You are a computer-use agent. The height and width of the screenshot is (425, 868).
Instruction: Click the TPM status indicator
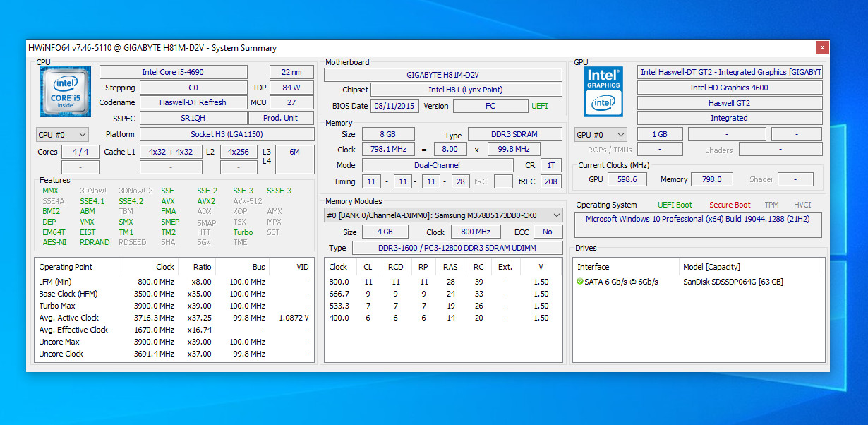coord(772,205)
